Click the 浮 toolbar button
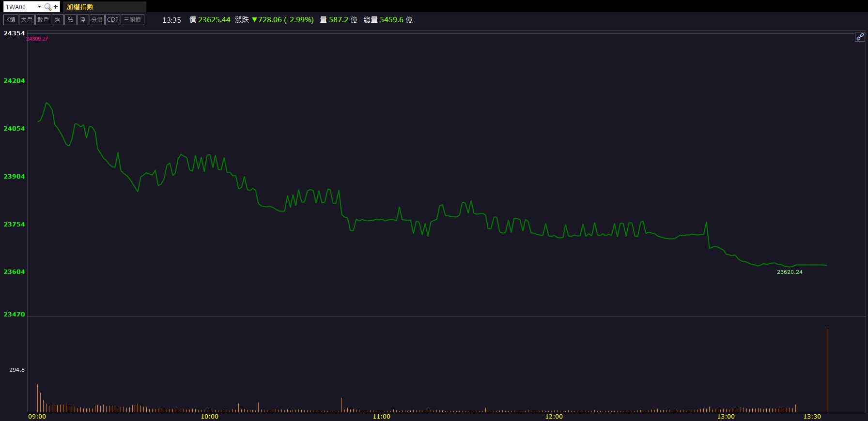868x421 pixels. (83, 20)
